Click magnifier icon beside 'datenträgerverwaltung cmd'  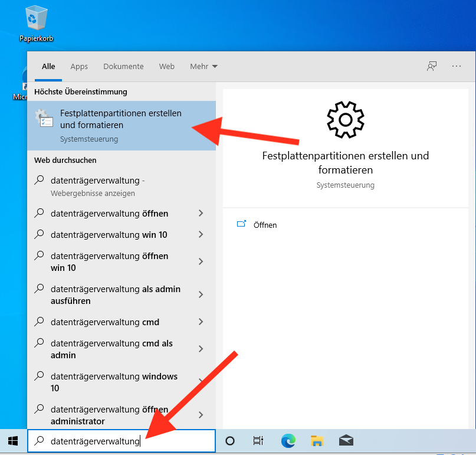coord(39,322)
